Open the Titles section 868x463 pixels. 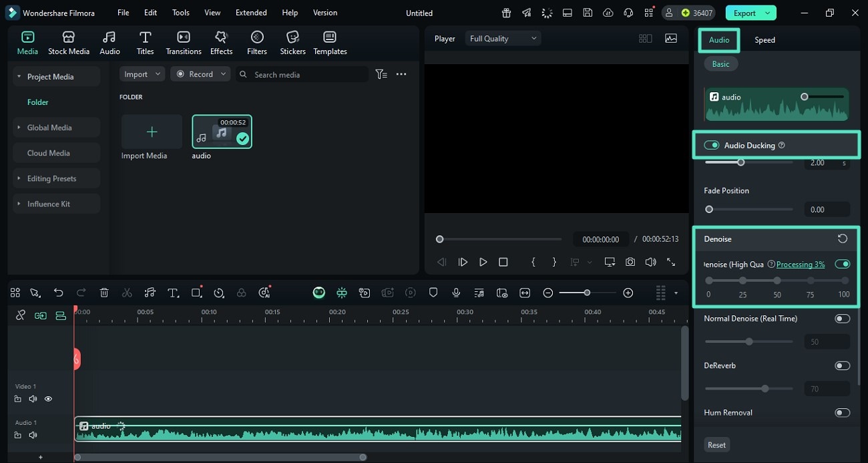(x=145, y=43)
